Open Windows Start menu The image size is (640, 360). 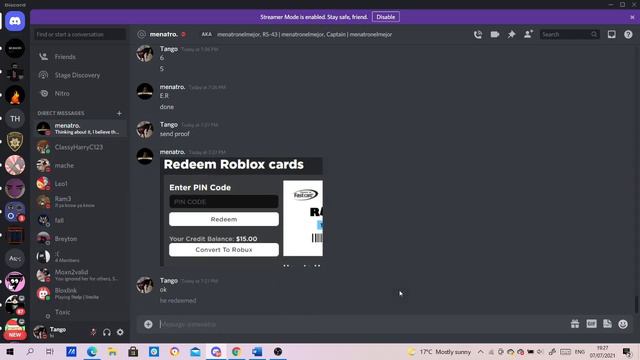(10, 352)
